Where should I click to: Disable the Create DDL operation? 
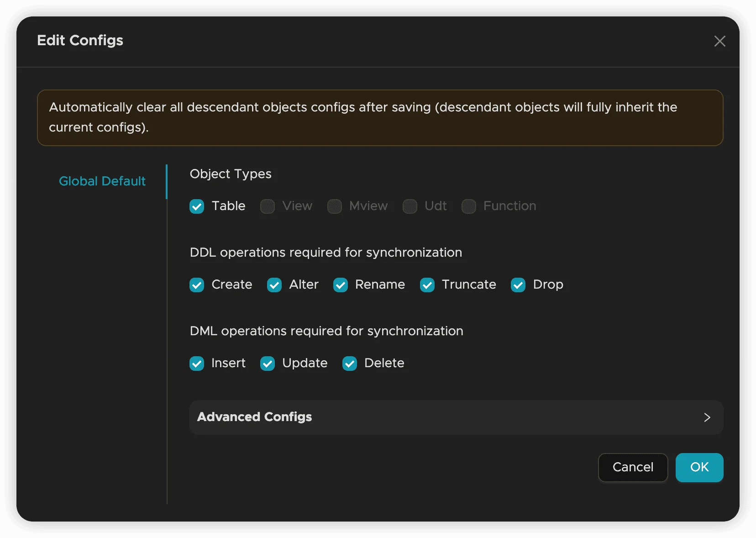click(197, 285)
